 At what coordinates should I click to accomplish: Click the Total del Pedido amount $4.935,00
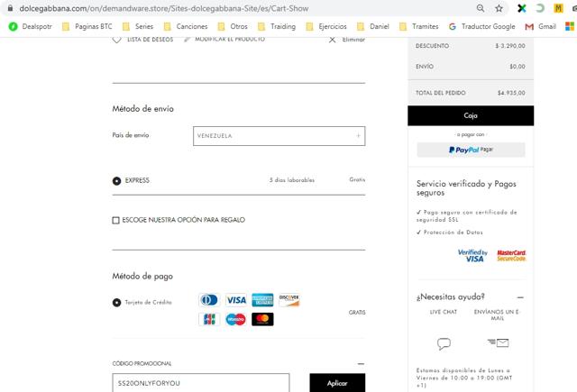click(x=511, y=93)
